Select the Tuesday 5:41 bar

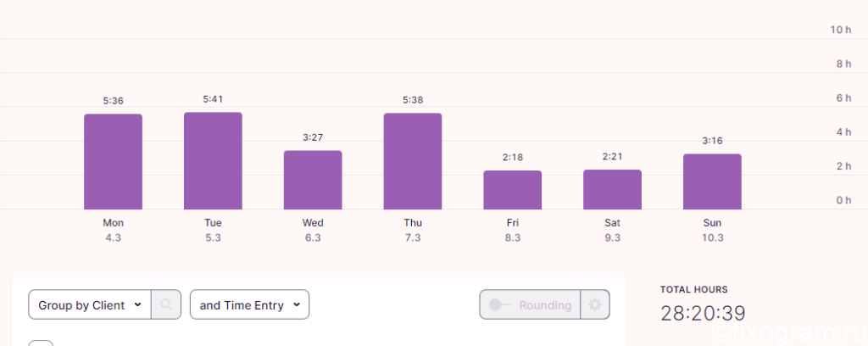213,161
